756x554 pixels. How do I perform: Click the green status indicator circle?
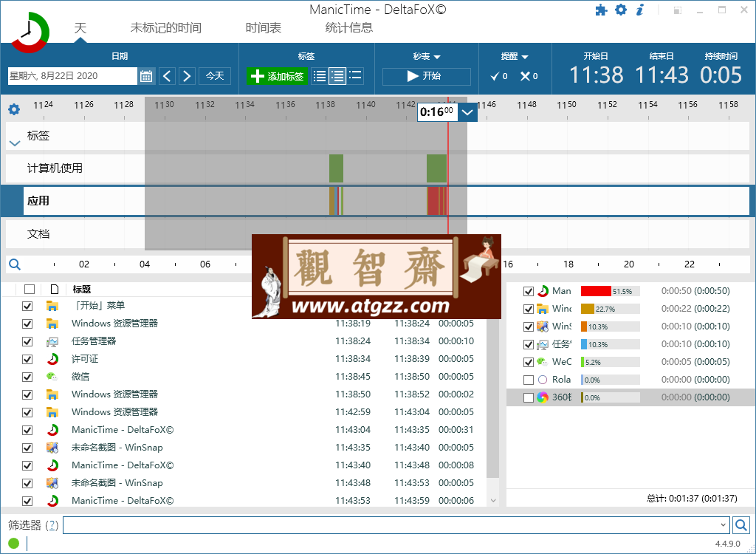click(13, 544)
